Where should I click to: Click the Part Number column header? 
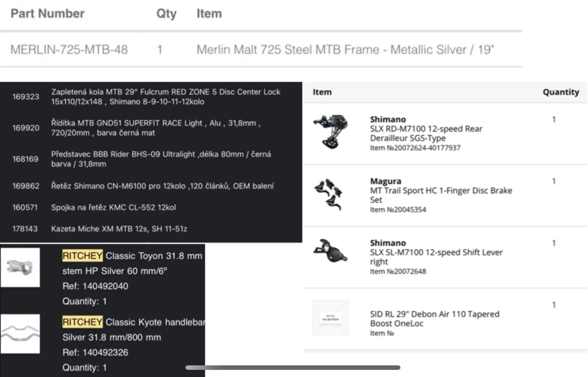[48, 14]
